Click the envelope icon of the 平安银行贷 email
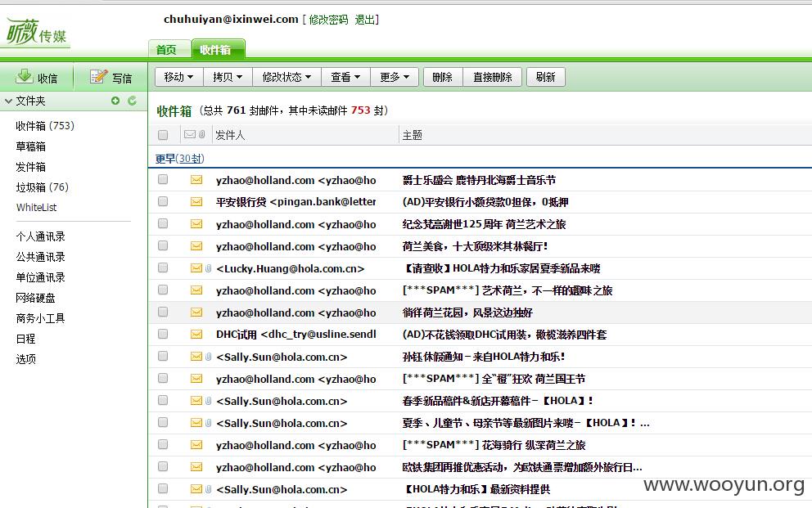 pos(196,202)
